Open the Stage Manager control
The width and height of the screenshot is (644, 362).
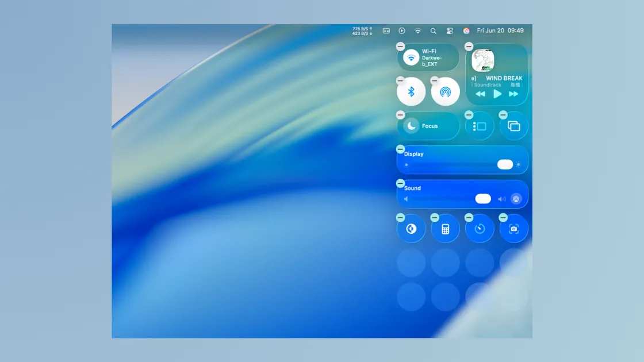coord(480,126)
